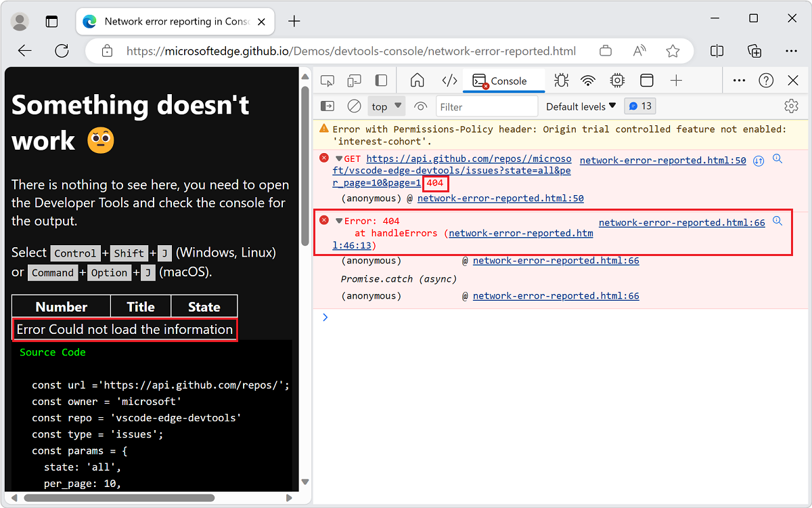Toggle the eye live expression watcher
This screenshot has height=508, width=812.
click(x=420, y=106)
